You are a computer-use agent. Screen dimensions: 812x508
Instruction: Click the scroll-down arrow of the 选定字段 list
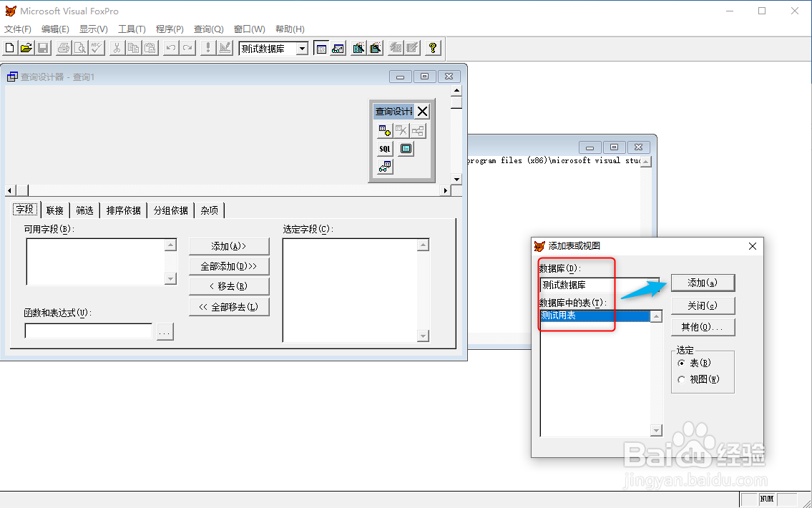point(423,336)
